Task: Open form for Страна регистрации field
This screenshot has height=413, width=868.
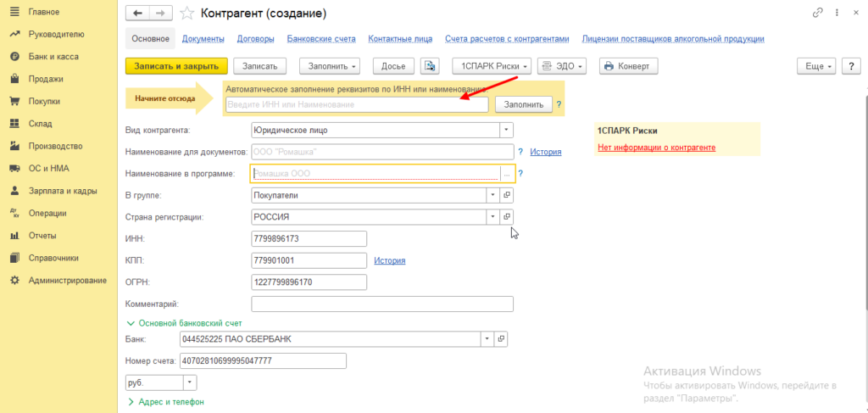Action: point(507,217)
